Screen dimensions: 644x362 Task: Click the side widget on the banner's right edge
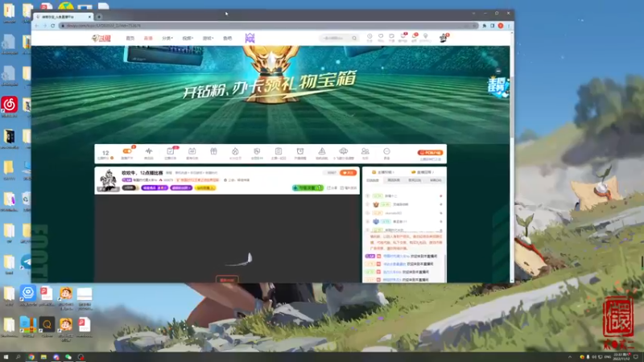[x=498, y=87]
